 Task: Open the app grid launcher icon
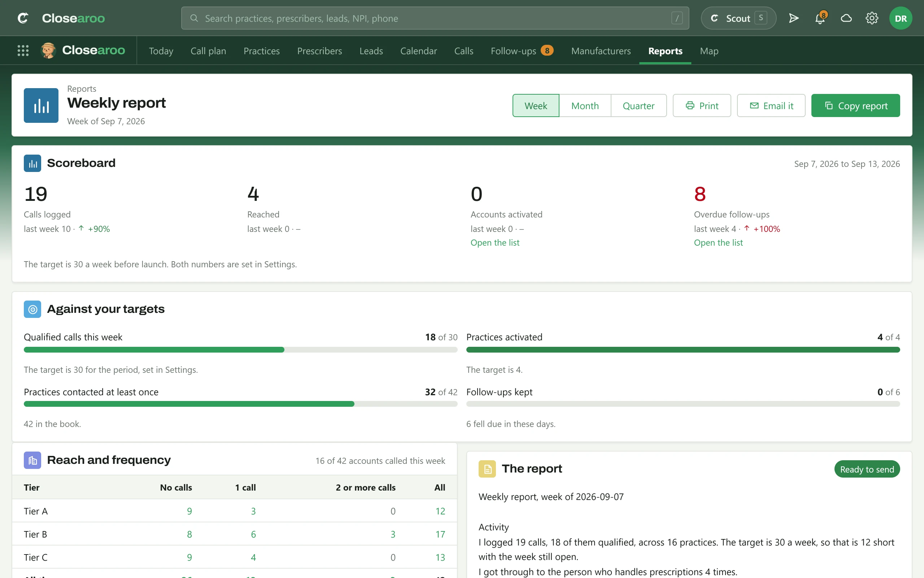(x=23, y=51)
